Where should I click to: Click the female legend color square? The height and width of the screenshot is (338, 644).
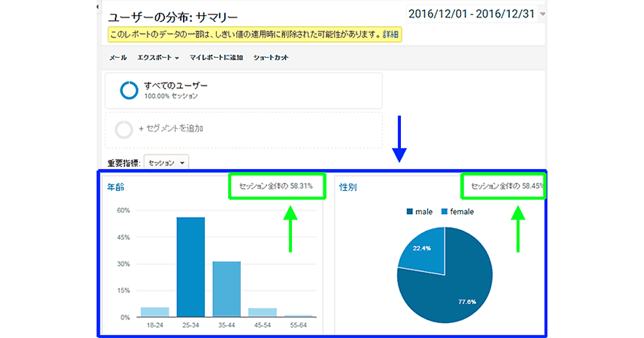tap(445, 212)
